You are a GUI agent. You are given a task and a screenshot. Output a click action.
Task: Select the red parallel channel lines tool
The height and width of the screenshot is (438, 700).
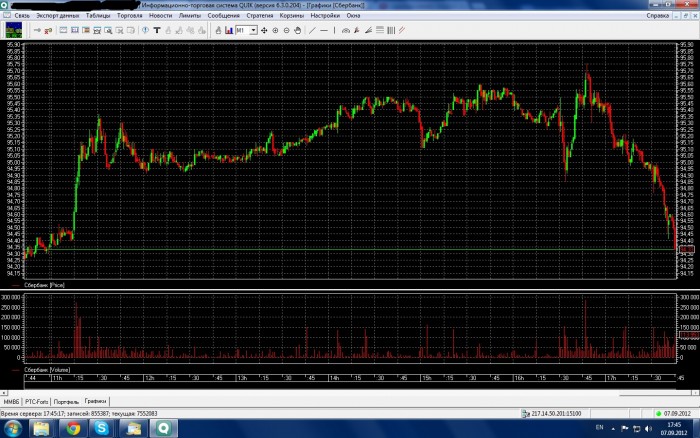point(402,30)
